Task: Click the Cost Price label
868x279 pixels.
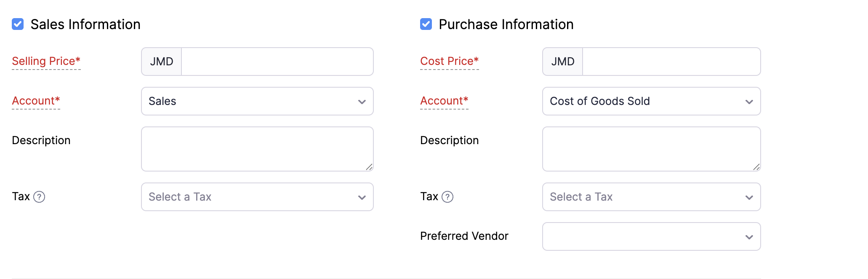Action: coord(449,61)
